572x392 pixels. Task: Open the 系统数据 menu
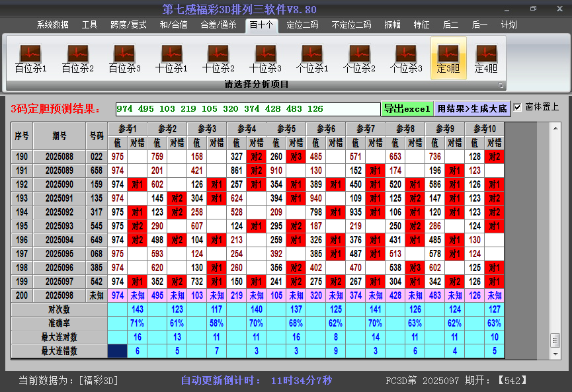tap(52, 25)
